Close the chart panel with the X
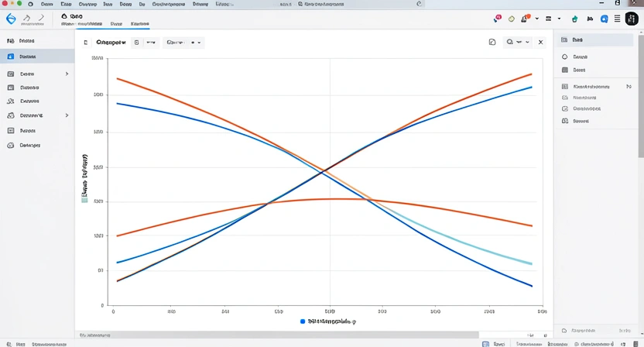Image resolution: width=644 pixels, height=347 pixels. point(540,43)
